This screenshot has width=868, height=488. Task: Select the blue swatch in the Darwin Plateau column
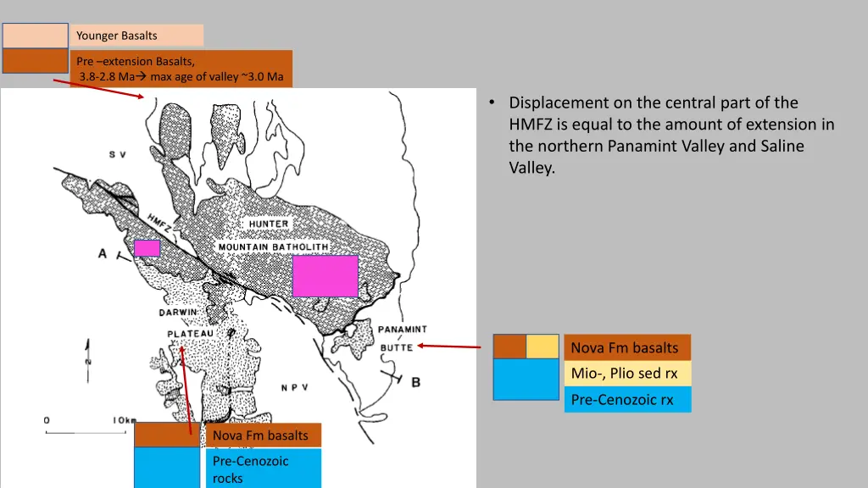coord(167,468)
